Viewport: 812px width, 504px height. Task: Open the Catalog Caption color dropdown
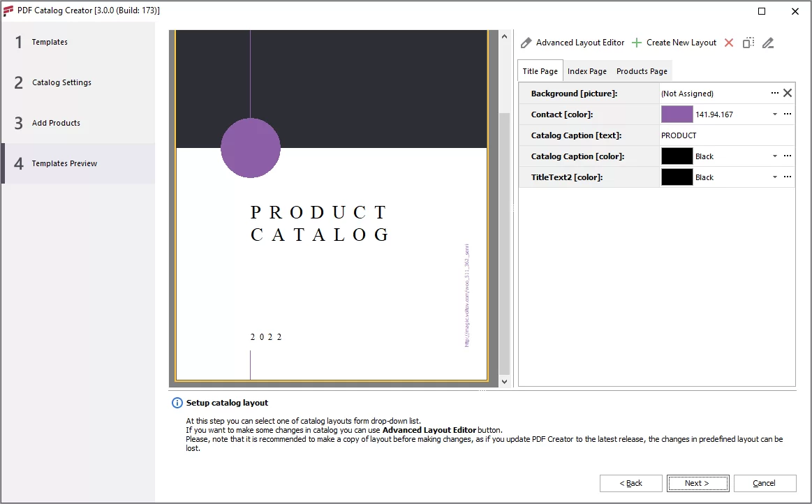tap(775, 156)
